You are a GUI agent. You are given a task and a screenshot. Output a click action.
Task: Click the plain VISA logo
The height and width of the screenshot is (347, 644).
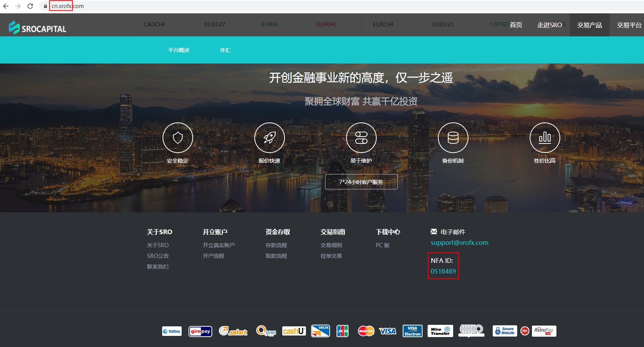[x=388, y=331]
